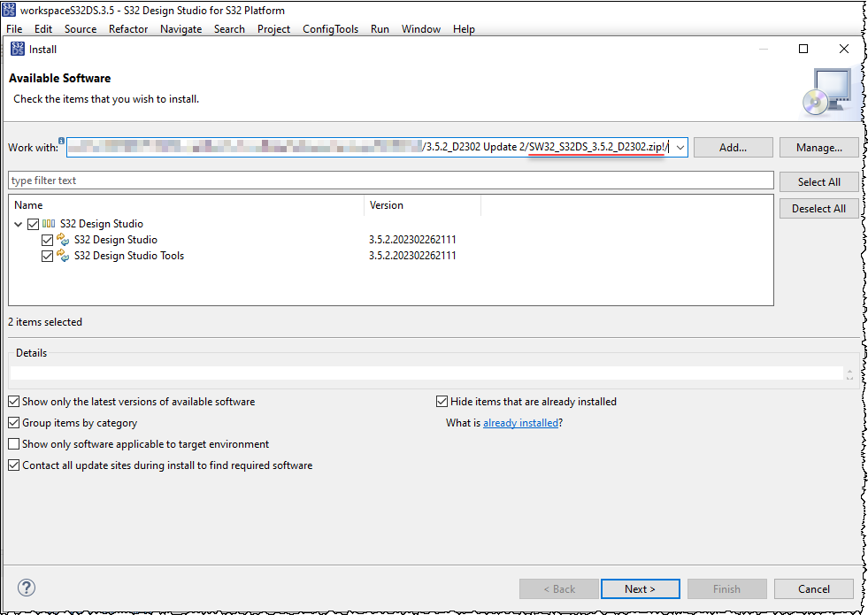The width and height of the screenshot is (868, 615).
Task: Click the Deselect All button
Action: tap(818, 208)
